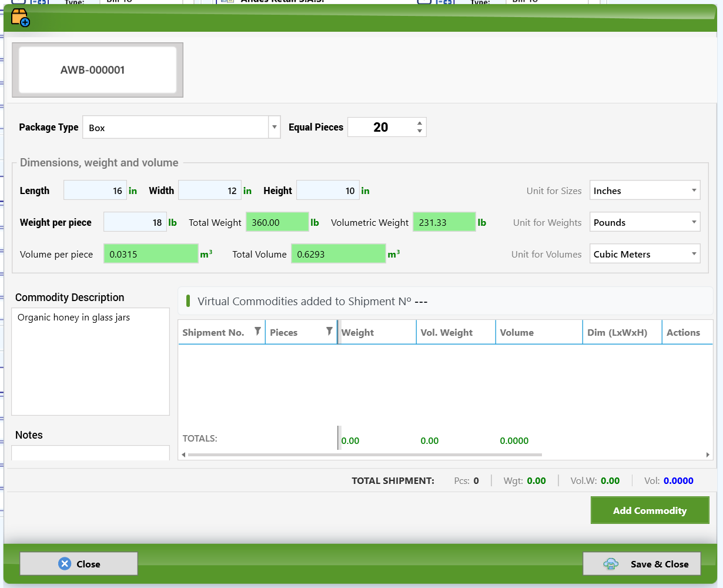Click the Width input field
This screenshot has width=723, height=588.
[209, 191]
